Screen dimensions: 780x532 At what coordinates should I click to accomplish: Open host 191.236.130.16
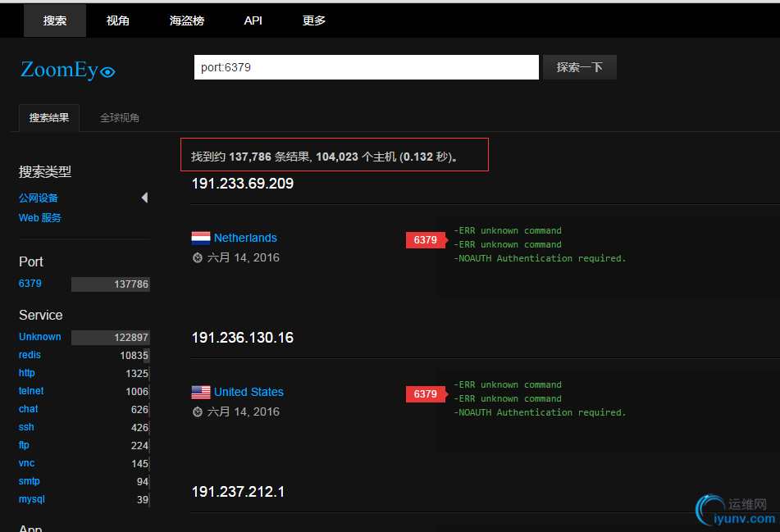point(243,338)
